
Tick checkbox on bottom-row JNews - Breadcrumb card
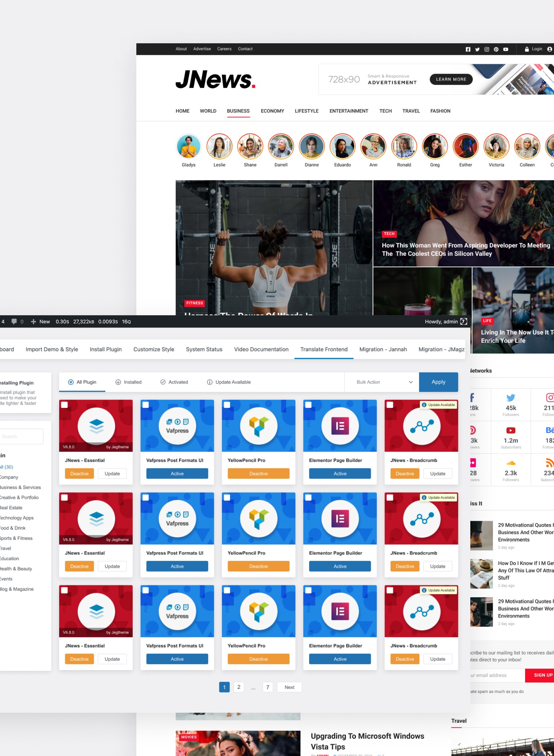pos(390,590)
